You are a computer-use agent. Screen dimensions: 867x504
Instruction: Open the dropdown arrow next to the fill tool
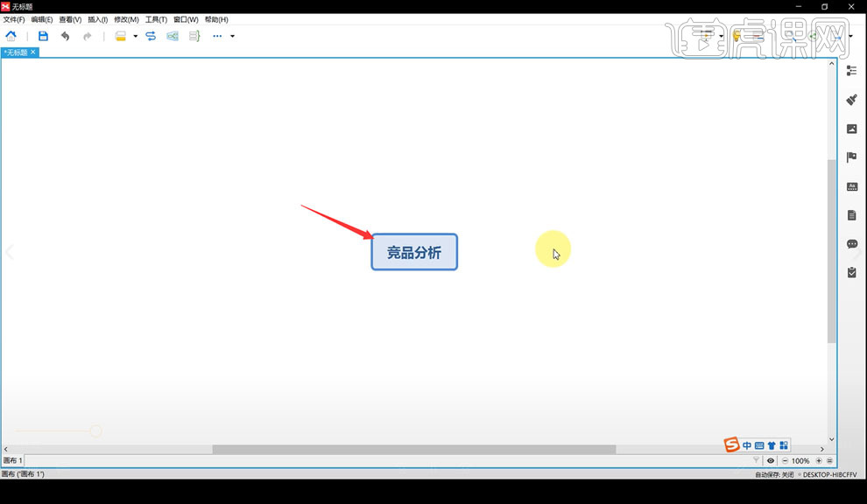pyautogui.click(x=135, y=36)
